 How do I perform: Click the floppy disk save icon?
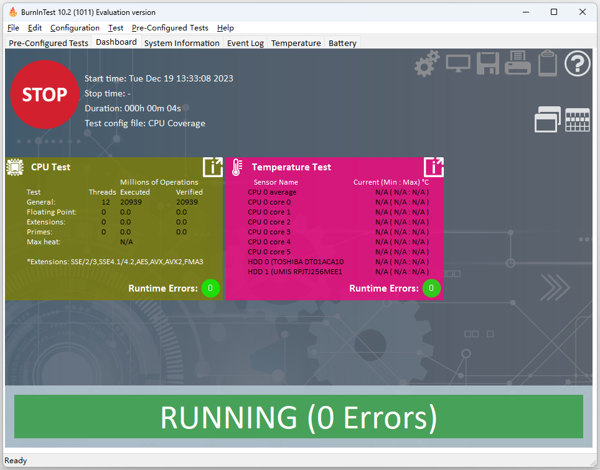click(488, 64)
